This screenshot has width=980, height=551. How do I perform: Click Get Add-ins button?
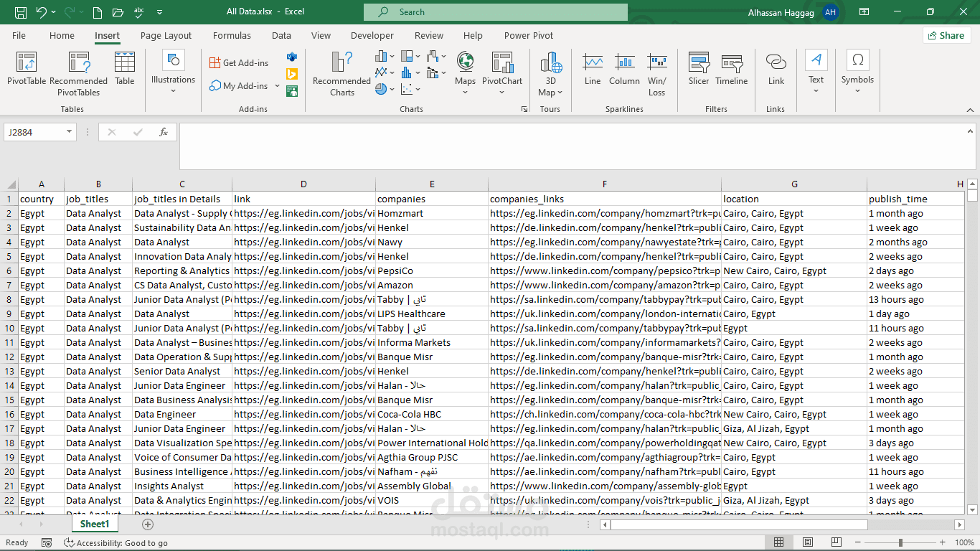pos(239,63)
